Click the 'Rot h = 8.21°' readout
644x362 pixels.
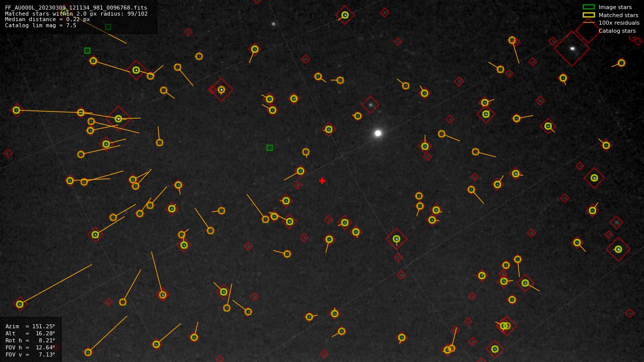(x=30, y=340)
